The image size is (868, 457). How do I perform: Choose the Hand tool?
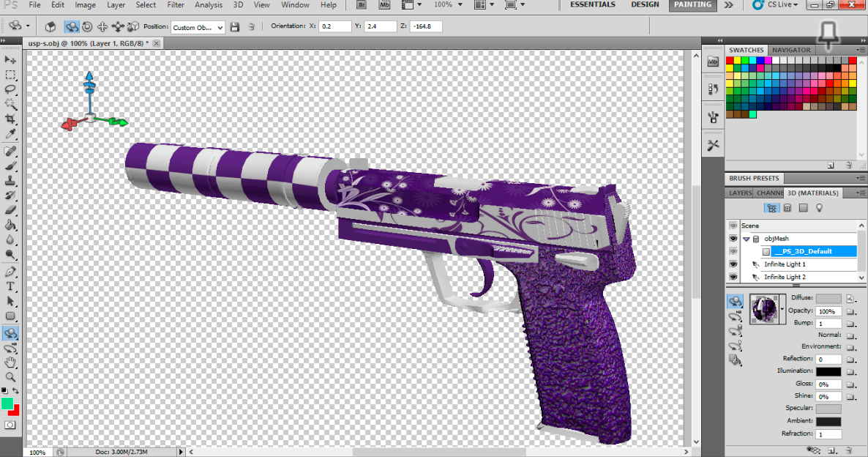tap(10, 363)
